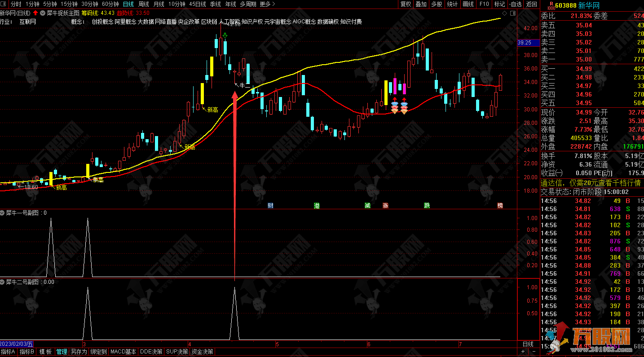Click the 涨 event marker on chart
644x357 pixels.
(x=385, y=206)
